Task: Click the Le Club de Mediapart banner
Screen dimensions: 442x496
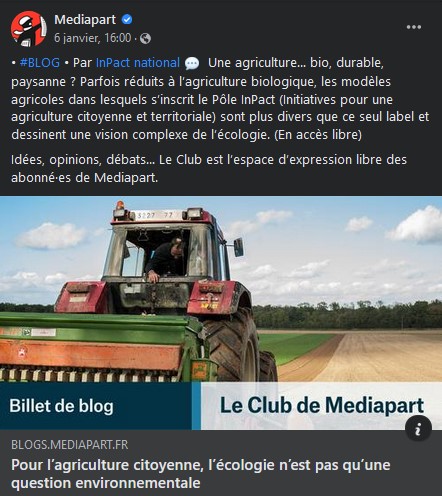Action: pyautogui.click(x=321, y=406)
